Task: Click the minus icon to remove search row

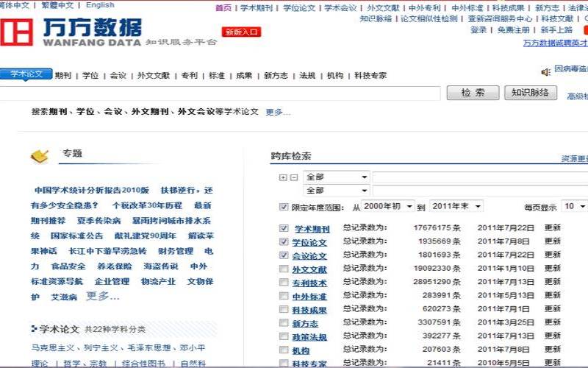Action: tap(295, 177)
